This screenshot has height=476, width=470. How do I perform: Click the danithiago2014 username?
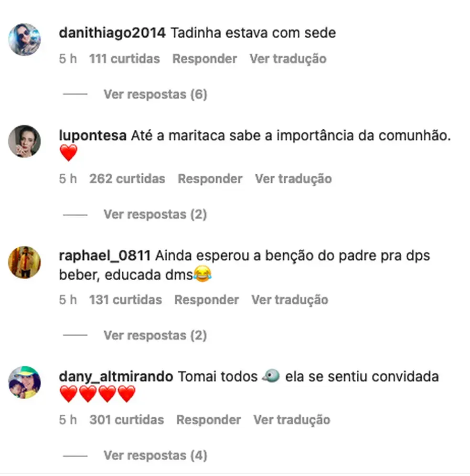tap(112, 33)
